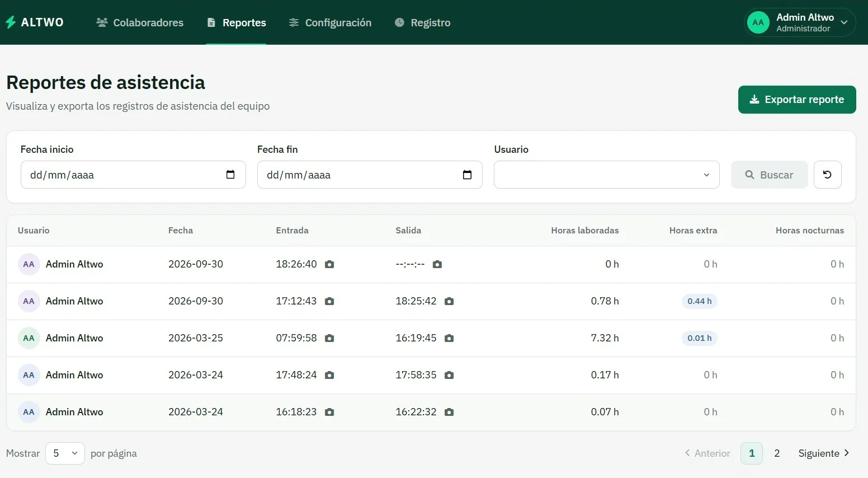Open the rows per page selector
Image resolution: width=868 pixels, height=478 pixels.
65,453
